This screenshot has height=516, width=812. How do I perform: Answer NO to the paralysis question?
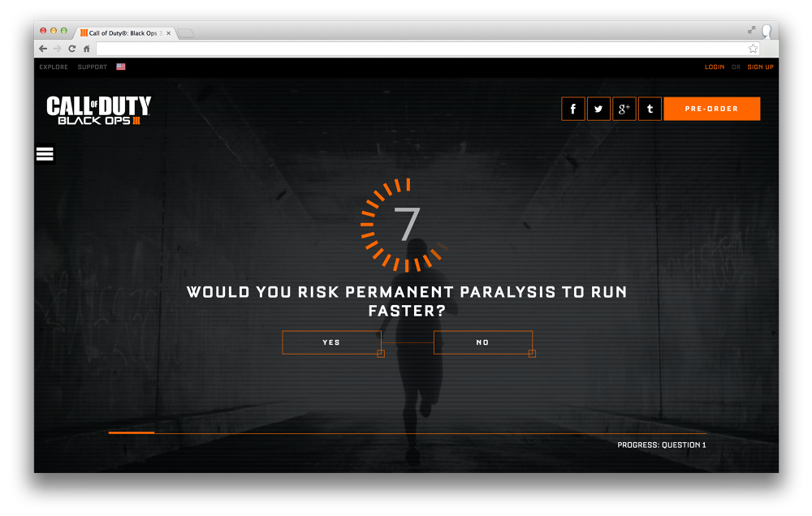coord(482,342)
